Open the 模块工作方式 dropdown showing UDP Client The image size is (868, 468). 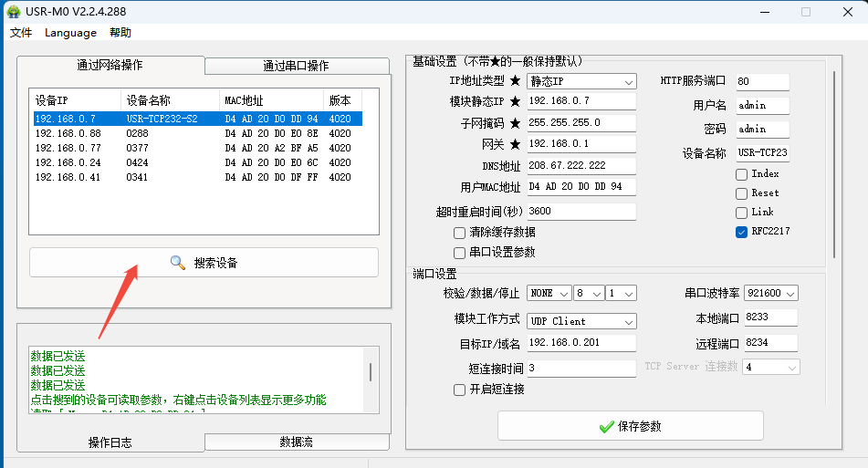point(581,321)
